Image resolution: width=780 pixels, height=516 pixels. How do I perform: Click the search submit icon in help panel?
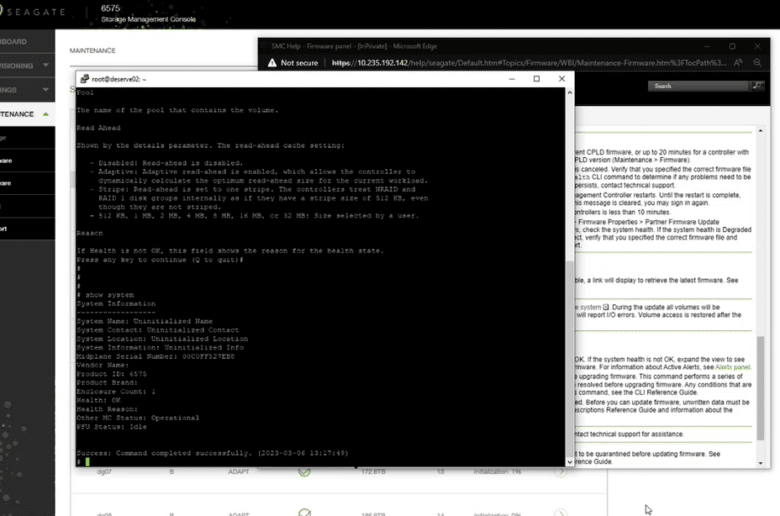(757, 86)
